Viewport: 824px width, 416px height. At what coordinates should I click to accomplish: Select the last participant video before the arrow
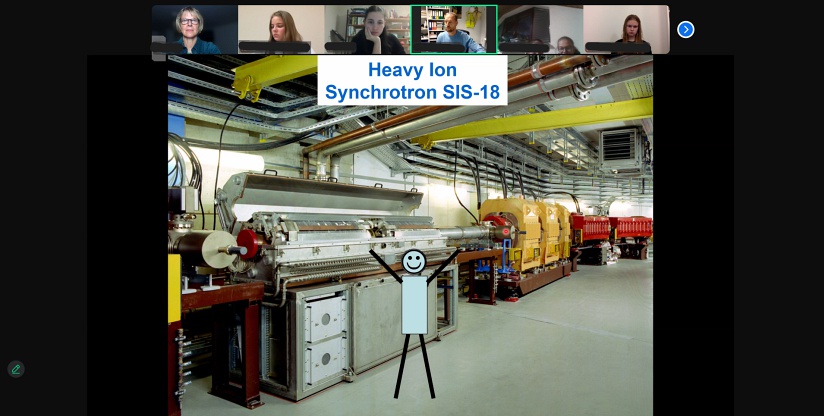click(x=626, y=28)
